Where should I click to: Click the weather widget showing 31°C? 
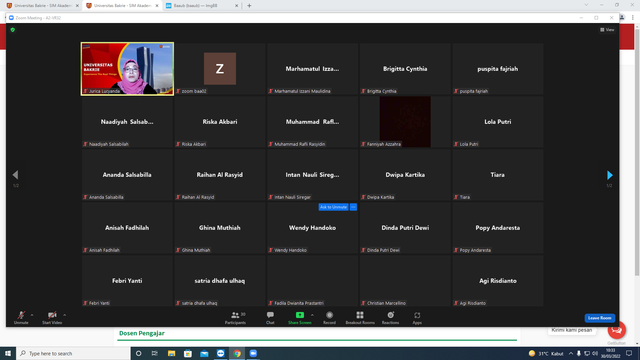pos(546,353)
